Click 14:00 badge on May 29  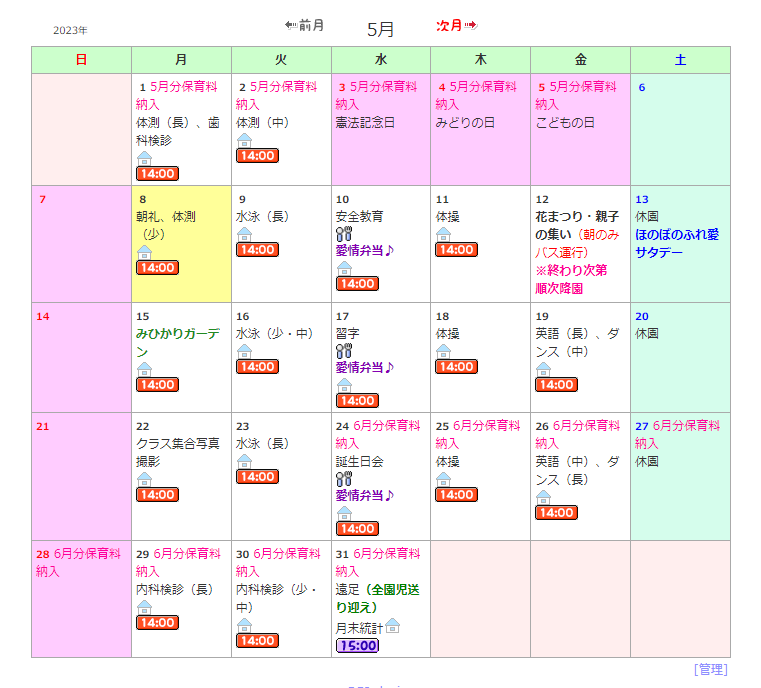pos(157,622)
